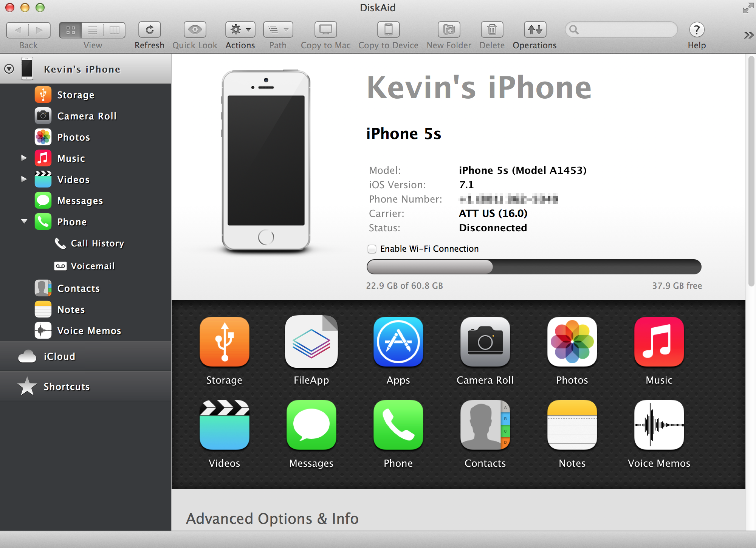756x548 pixels.
Task: Open the Path dropdown menu
Action: [278, 30]
